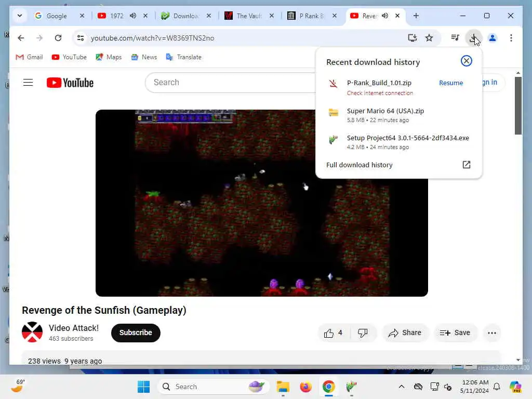Open more actions ellipsis under video
Image resolution: width=532 pixels, height=399 pixels.
pos(492,333)
